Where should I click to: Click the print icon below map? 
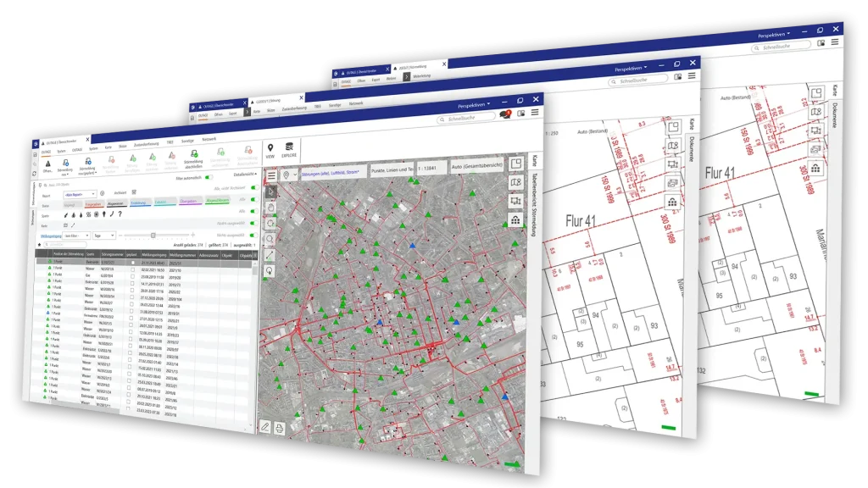(x=281, y=429)
